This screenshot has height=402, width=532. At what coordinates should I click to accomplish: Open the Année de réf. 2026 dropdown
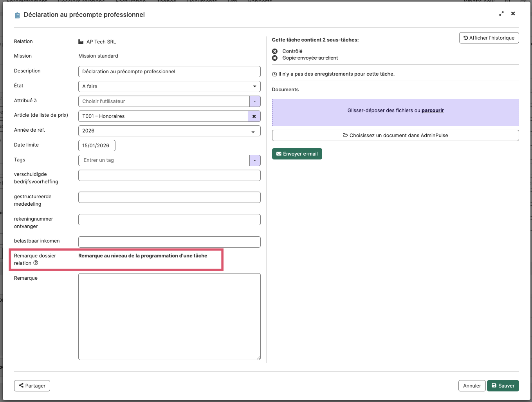170,131
